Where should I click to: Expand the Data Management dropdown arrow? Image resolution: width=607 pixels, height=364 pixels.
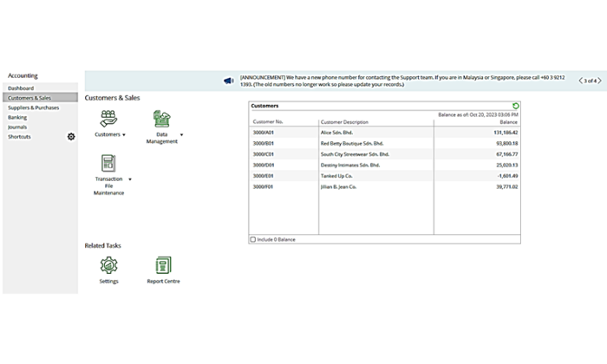[x=181, y=135]
